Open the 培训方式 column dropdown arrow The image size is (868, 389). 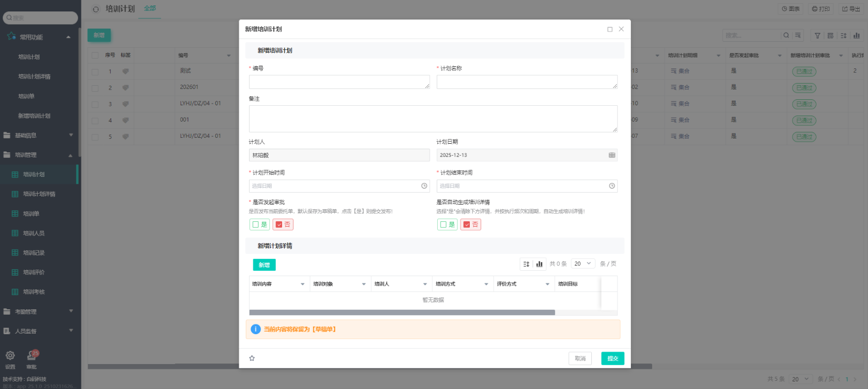click(487, 284)
